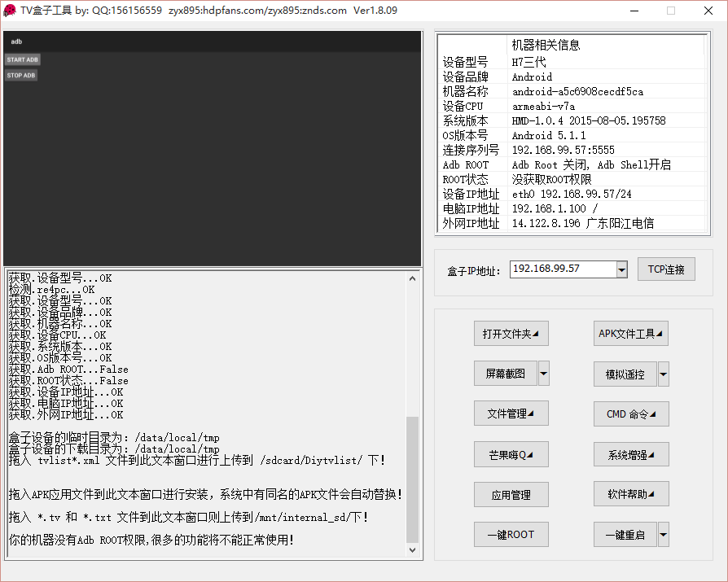Open the 系统增强 menu

tap(631, 454)
